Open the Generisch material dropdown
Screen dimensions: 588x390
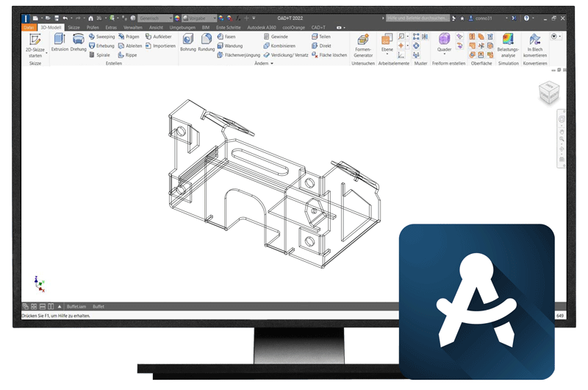[x=155, y=18]
